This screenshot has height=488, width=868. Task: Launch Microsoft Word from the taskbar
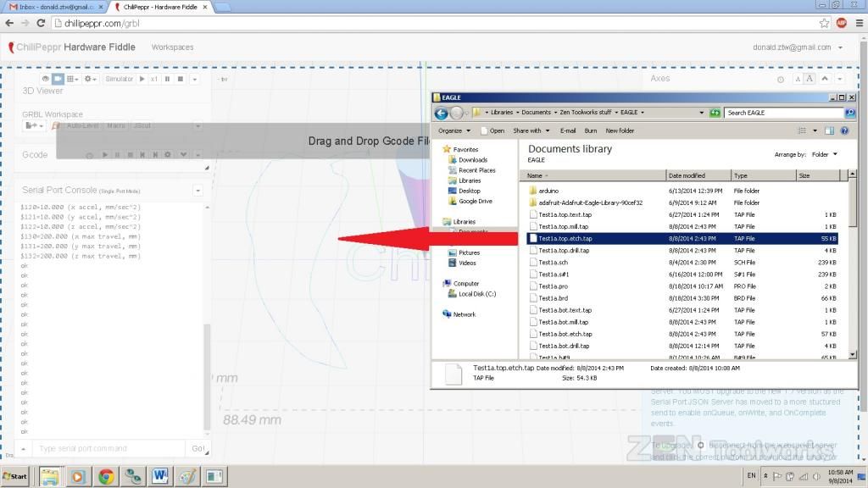coord(160,476)
